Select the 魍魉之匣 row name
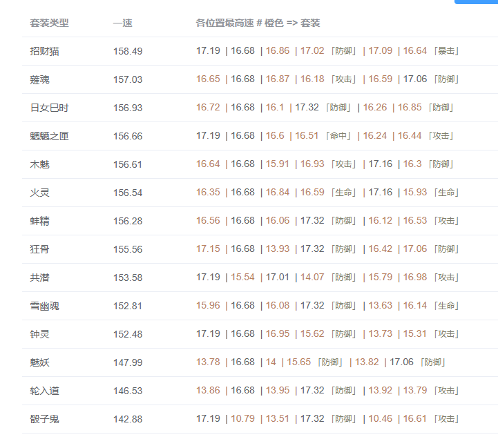The height and width of the screenshot is (448, 498). [49, 136]
